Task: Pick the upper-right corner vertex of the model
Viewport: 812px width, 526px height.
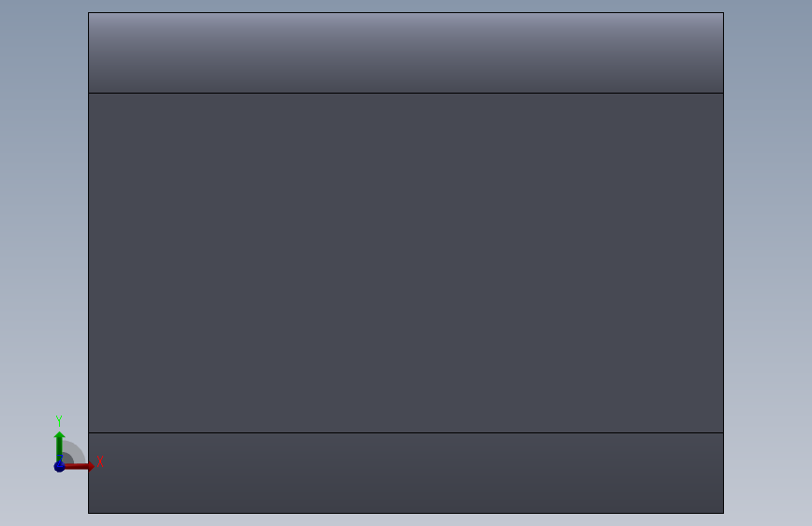Action: tap(723, 13)
